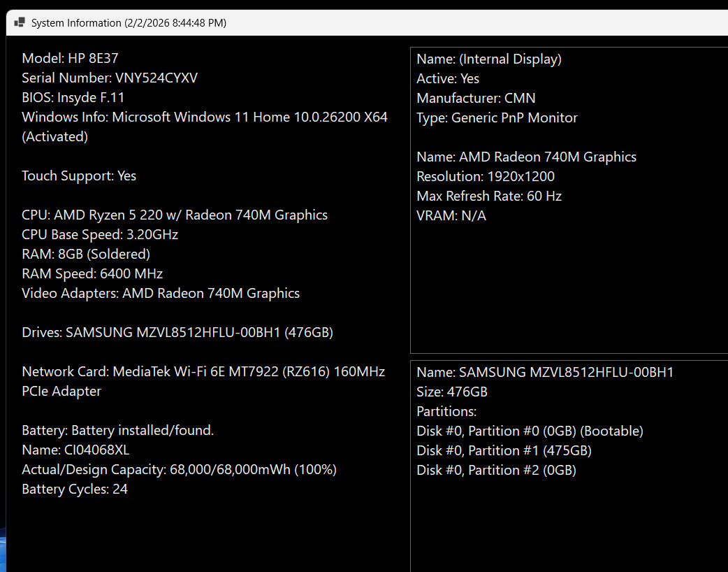Click the 'Network Card: MediaTek Wi-Fi 6E' line

pyautogui.click(x=203, y=371)
